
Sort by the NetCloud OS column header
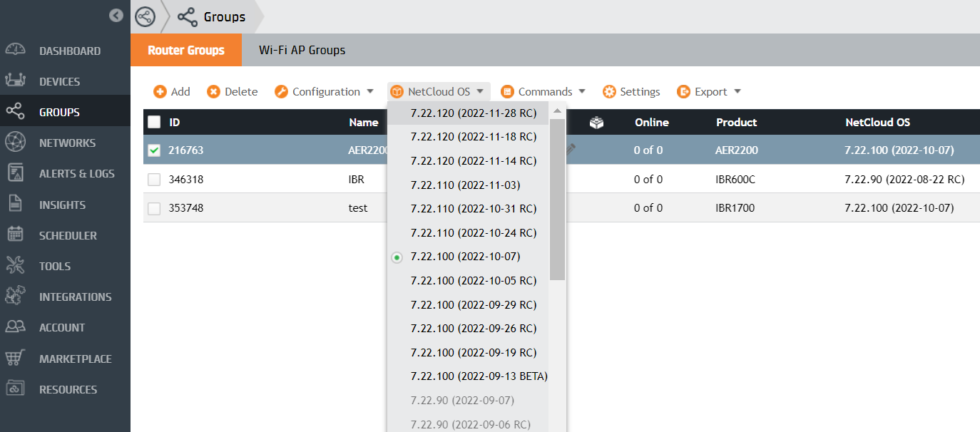click(x=877, y=123)
